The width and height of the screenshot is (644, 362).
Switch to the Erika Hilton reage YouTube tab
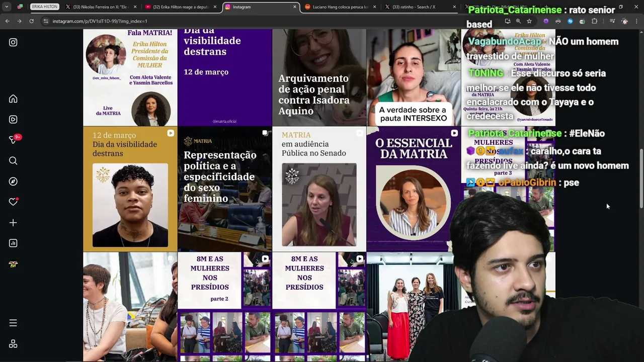180,7
